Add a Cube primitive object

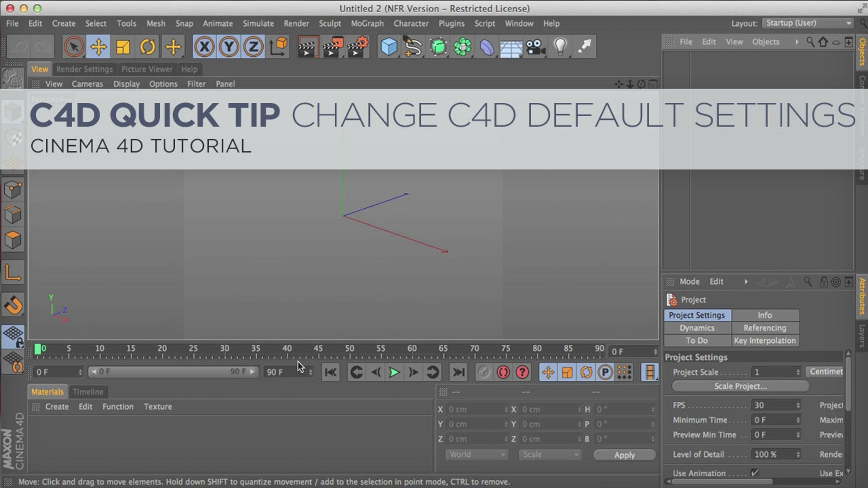click(389, 47)
